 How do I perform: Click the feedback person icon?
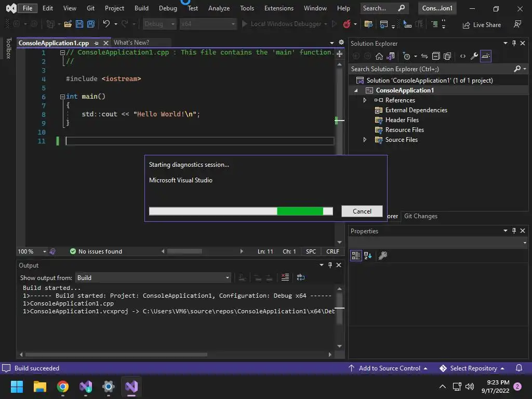tap(517, 24)
